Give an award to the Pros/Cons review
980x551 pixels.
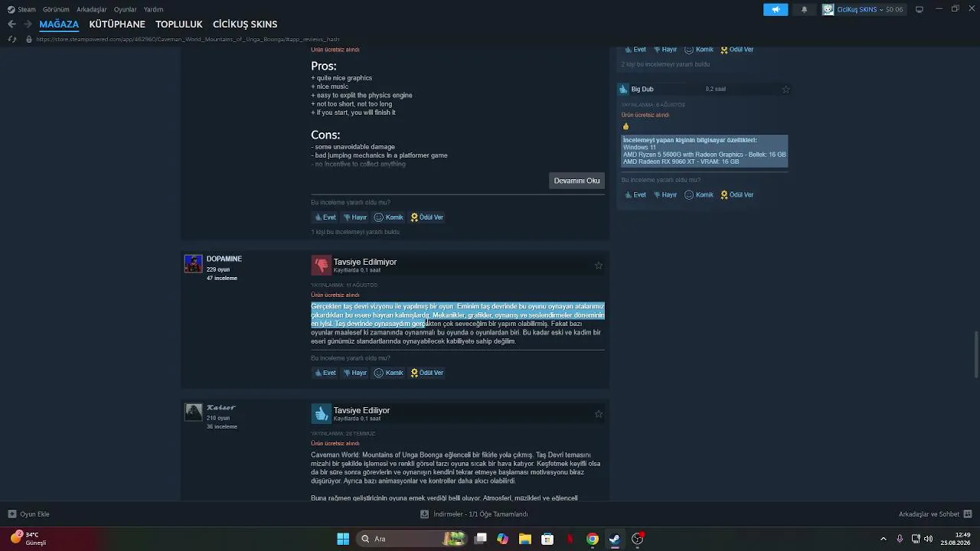pyautogui.click(x=427, y=217)
